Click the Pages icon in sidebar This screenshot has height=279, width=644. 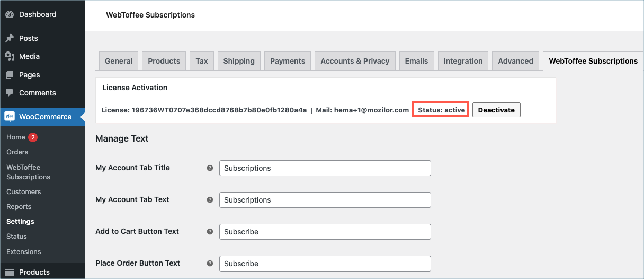(x=10, y=75)
